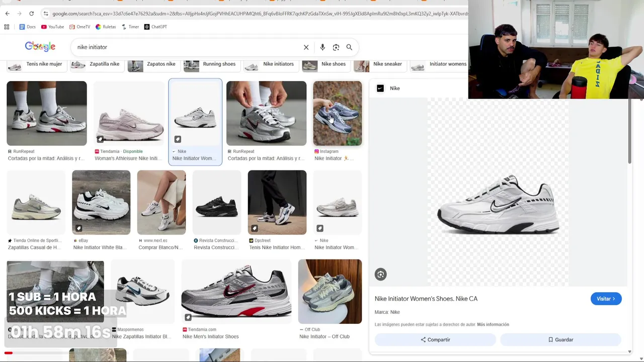Open Google Lens image search icon
The width and height of the screenshot is (644, 362).
click(336, 47)
